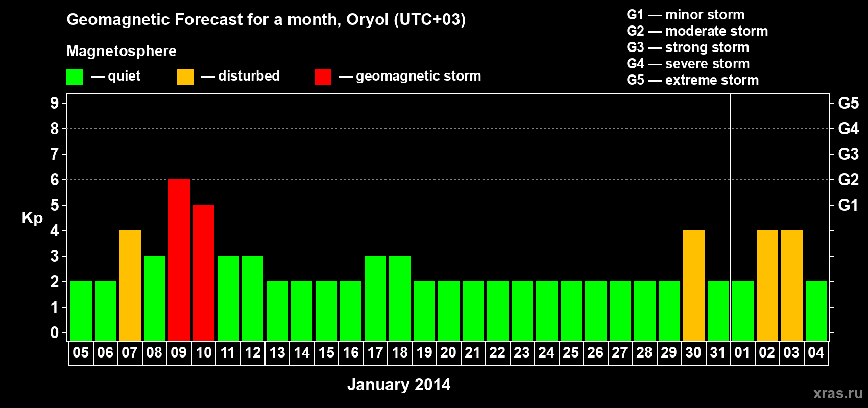Select date label 15 on the timeline
This screenshot has width=868, height=408.
(x=326, y=352)
